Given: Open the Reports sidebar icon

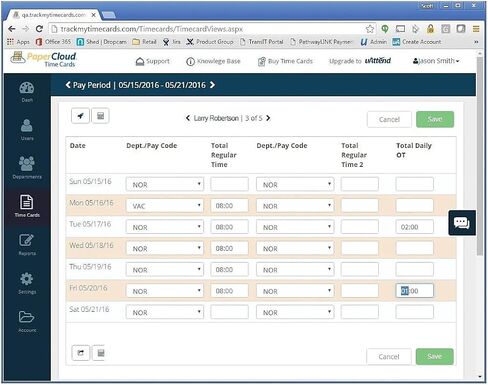Looking at the screenshot, I should [x=27, y=245].
